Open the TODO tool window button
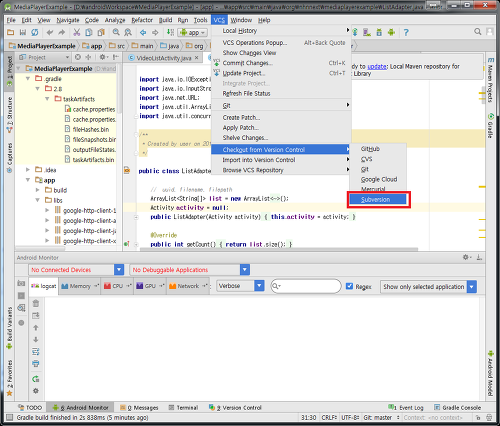This screenshot has height=426, width=500. [x=30, y=407]
